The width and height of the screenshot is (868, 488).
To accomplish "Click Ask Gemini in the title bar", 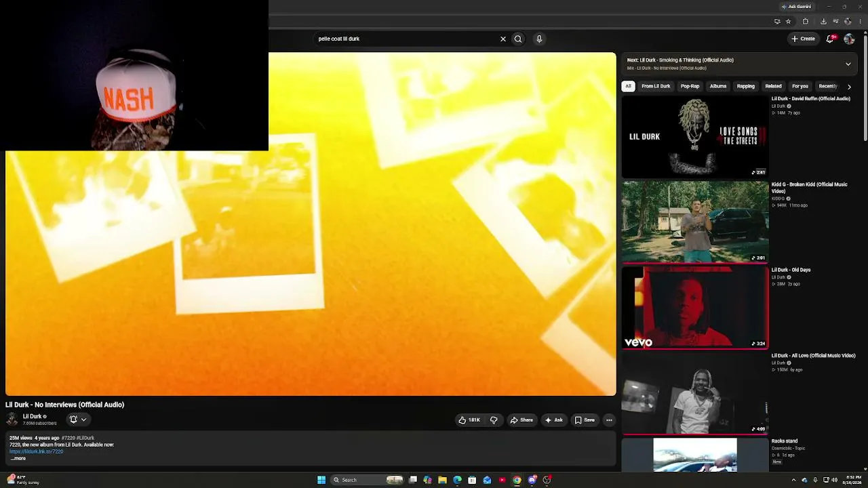I will pyautogui.click(x=796, y=7).
